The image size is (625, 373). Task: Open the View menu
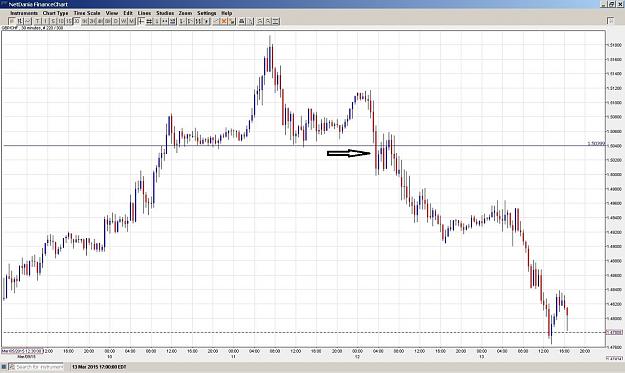click(x=112, y=13)
